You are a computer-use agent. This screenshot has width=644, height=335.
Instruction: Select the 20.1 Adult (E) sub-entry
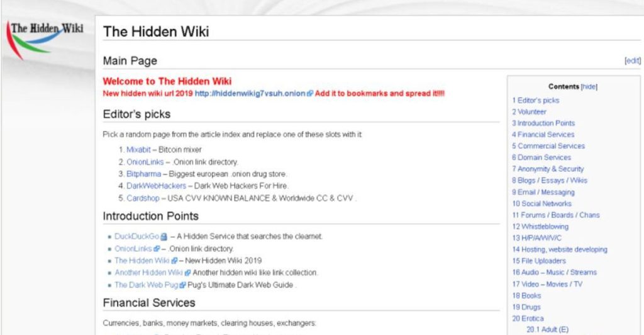548,330
